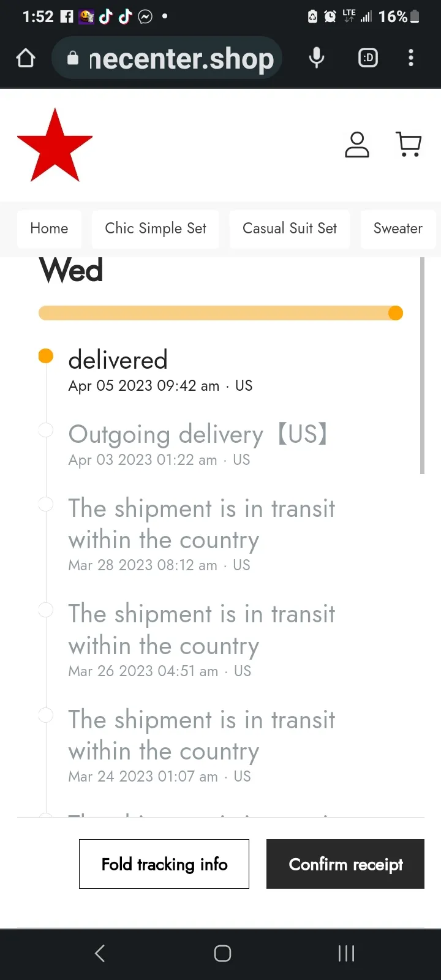The height and width of the screenshot is (980, 441).
Task: Click the orange delivery progress bar handle
Action: pos(396,313)
